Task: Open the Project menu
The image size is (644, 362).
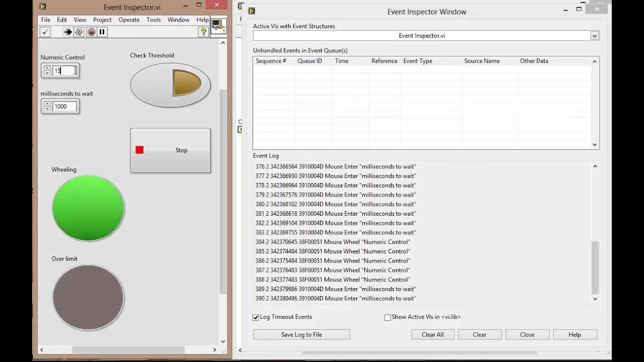Action: pos(102,20)
